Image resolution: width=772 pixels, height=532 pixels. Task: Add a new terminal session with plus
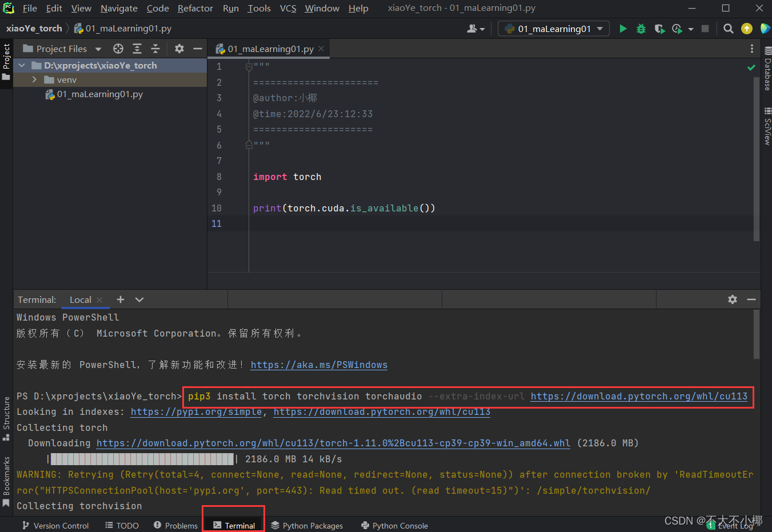(120, 299)
